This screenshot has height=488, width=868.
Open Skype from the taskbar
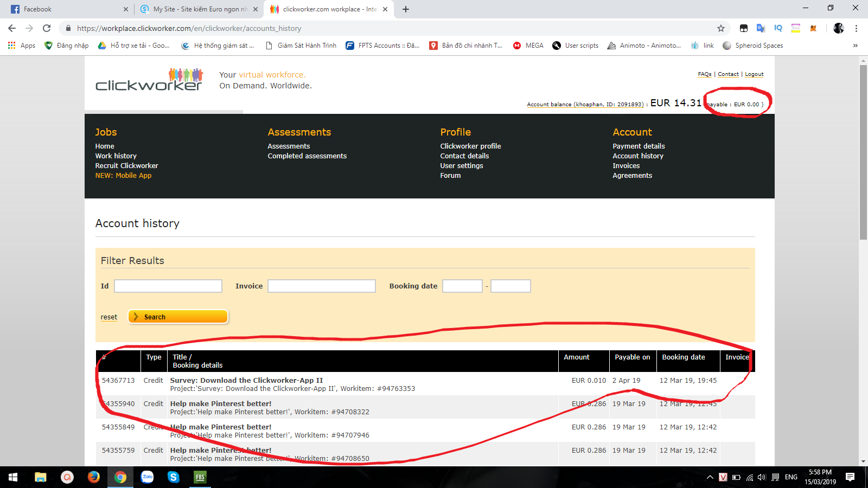pos(174,477)
